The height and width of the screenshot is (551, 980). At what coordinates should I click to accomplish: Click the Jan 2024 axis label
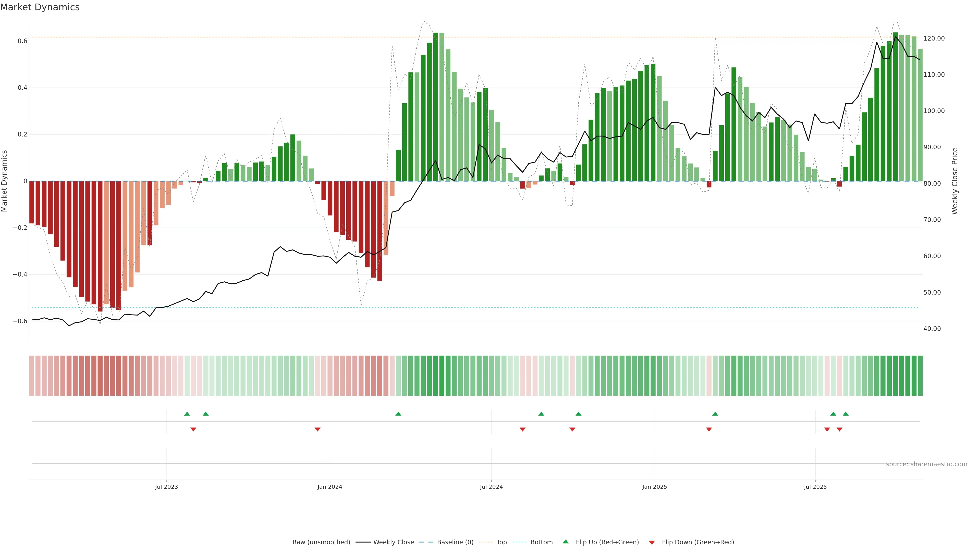point(329,487)
